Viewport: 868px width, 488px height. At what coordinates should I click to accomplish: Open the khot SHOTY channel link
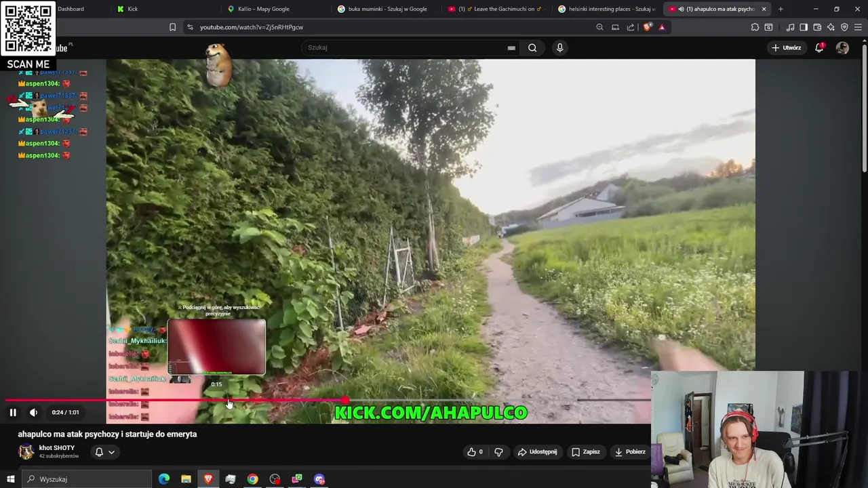(57, 448)
